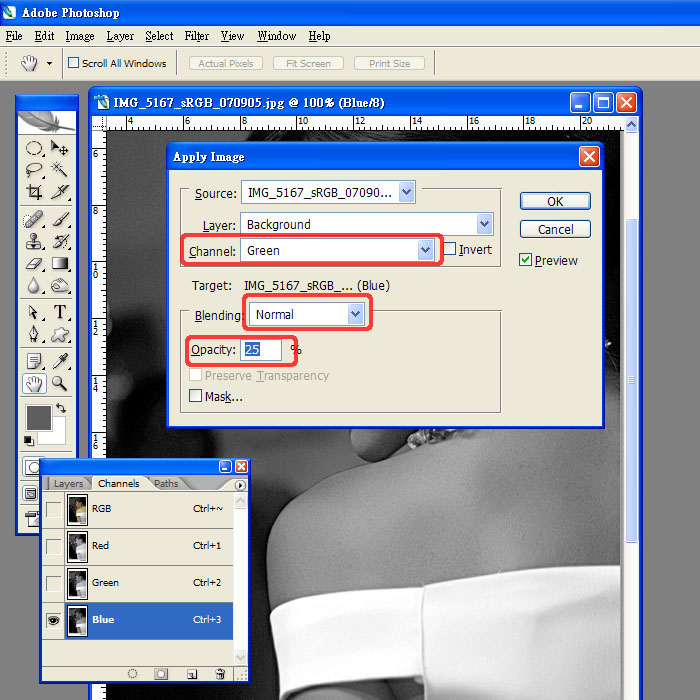Screen dimensions: 700x700
Task: Open the Blending mode dropdown
Action: (x=355, y=314)
